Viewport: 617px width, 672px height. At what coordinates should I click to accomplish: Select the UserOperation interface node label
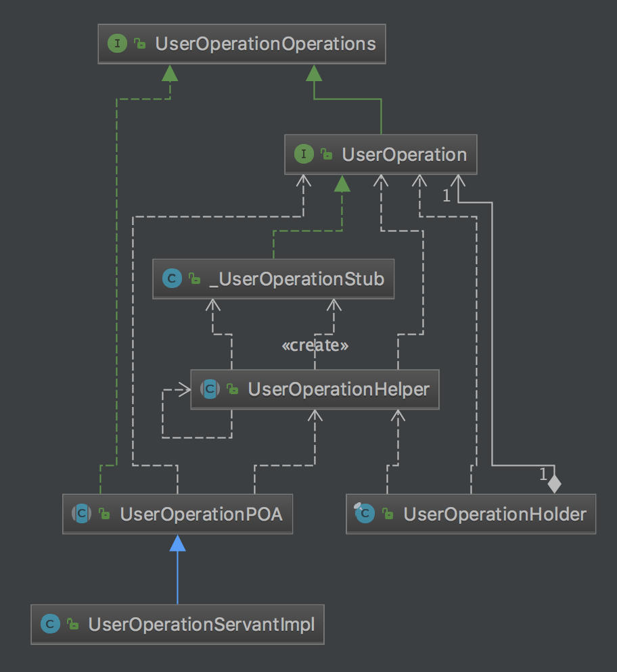404,155
